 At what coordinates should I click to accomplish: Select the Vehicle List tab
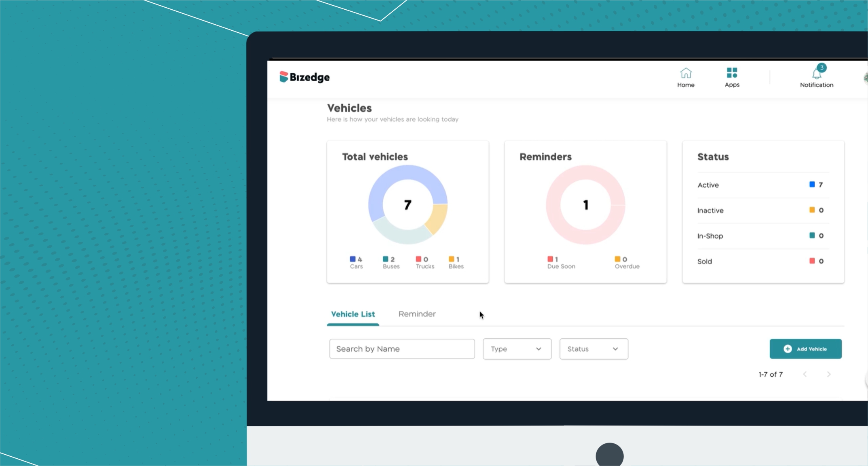click(353, 314)
